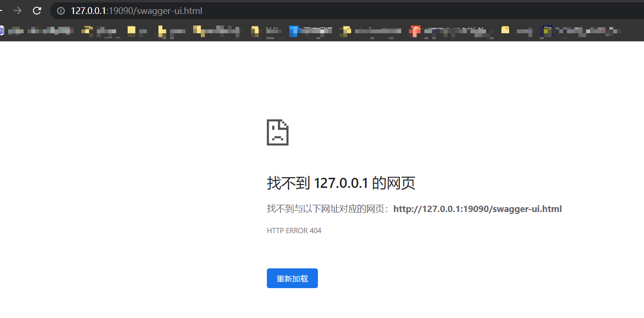The image size is (644, 318).
Task: Open the bookmark with the blue square favicon
Action: tap(310, 31)
